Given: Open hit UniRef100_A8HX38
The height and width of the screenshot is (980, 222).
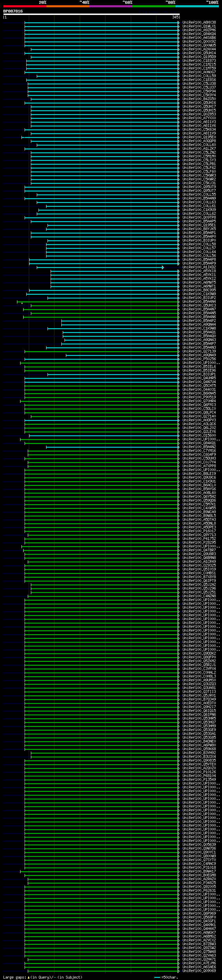Looking at the screenshot, I should pyautogui.click(x=199, y=23).
